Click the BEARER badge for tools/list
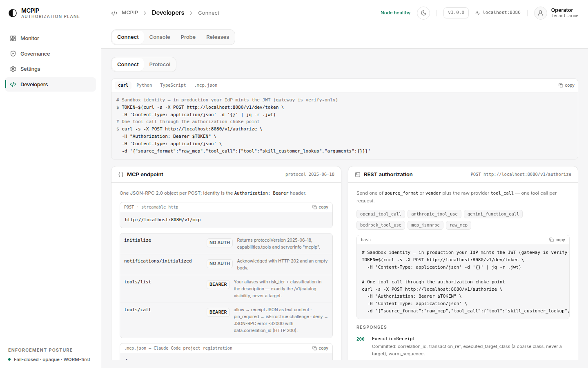 click(218, 285)
